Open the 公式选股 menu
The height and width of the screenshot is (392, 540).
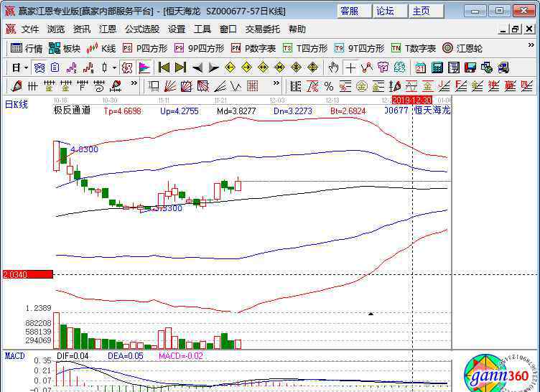[142, 29]
